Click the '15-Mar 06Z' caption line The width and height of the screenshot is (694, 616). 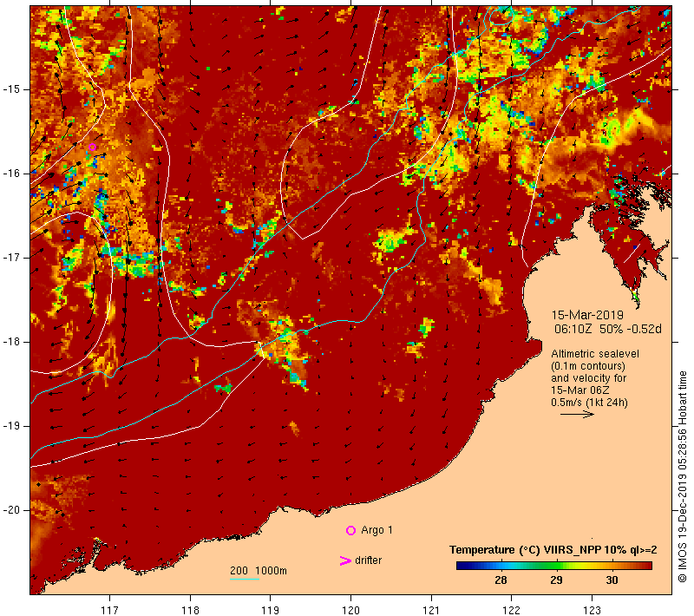(580, 390)
